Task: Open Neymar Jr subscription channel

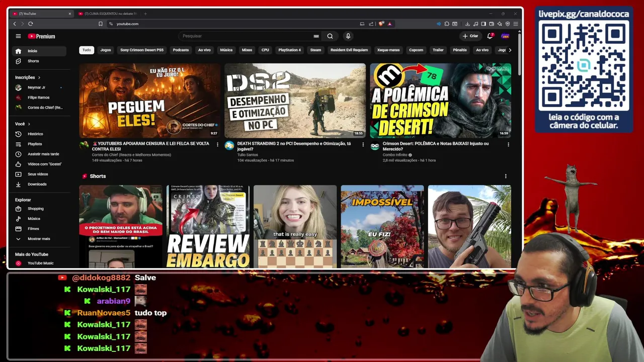Action: tap(39, 87)
